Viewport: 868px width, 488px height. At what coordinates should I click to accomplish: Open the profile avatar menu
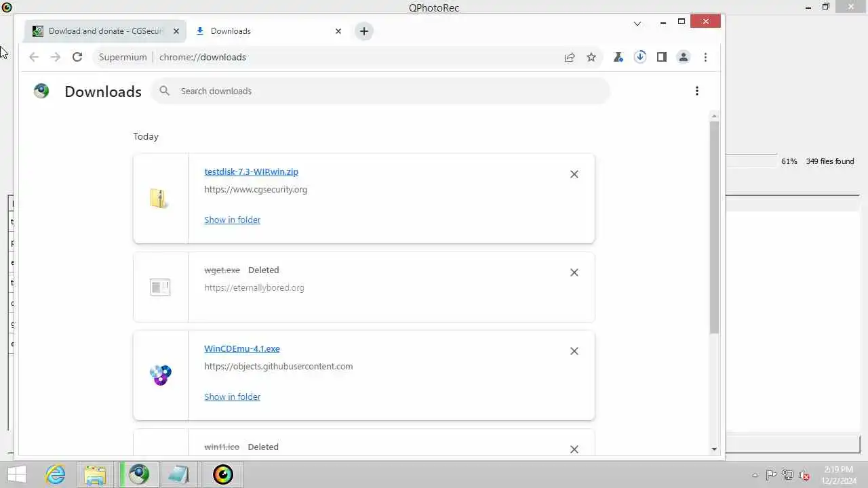coord(684,57)
